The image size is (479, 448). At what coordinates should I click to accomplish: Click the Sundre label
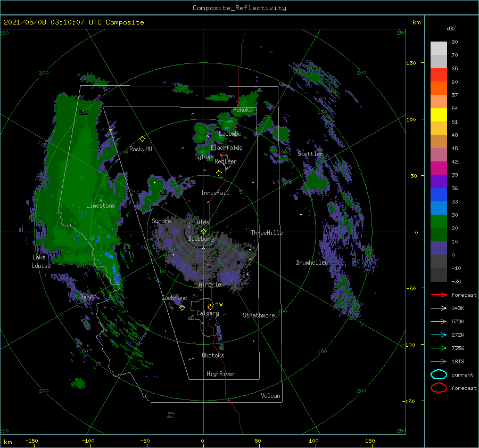click(161, 221)
